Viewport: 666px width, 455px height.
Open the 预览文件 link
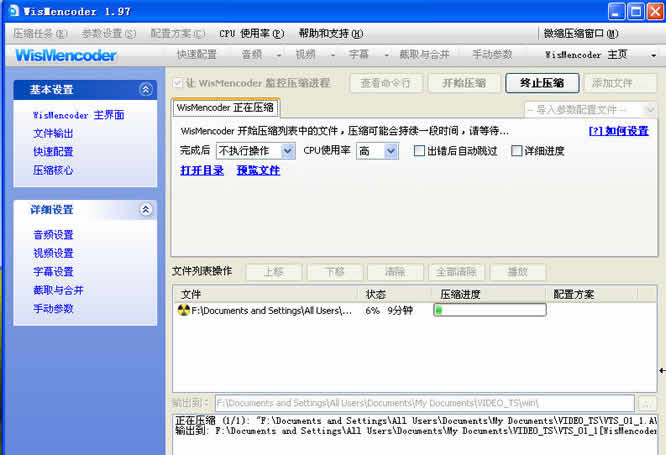pos(258,170)
